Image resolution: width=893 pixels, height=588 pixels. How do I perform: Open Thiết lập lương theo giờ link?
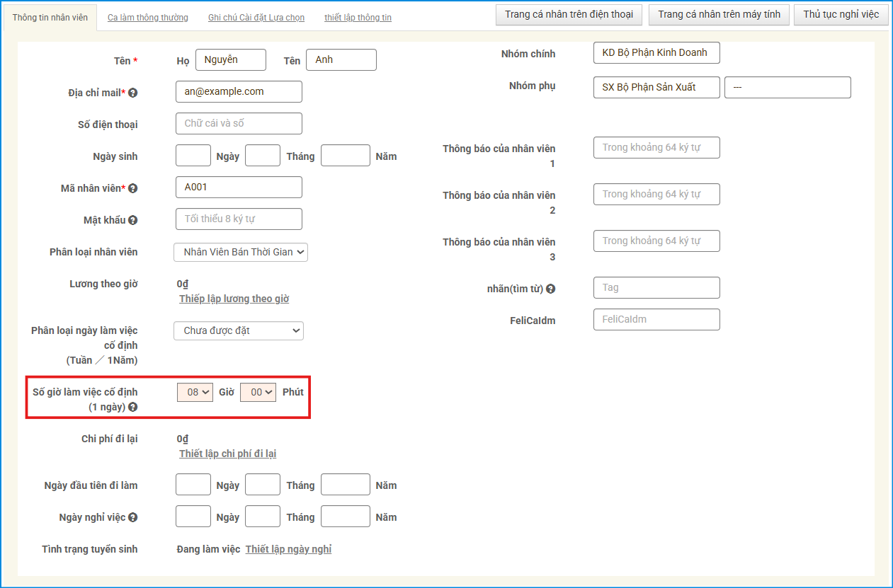pyautogui.click(x=234, y=299)
